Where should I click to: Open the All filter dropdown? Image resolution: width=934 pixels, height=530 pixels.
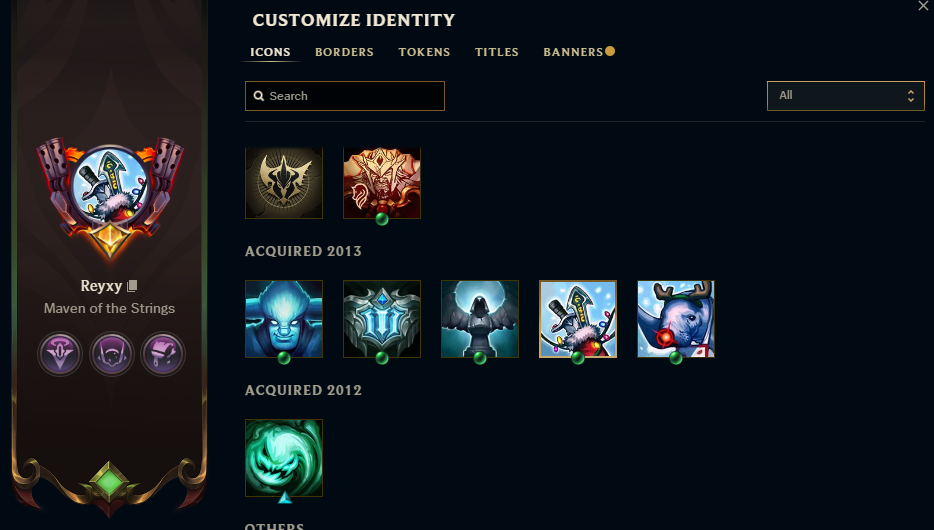tap(845, 95)
